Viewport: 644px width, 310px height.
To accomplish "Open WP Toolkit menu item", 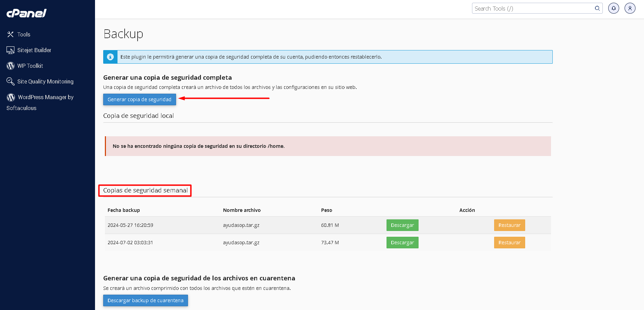I will [x=30, y=66].
